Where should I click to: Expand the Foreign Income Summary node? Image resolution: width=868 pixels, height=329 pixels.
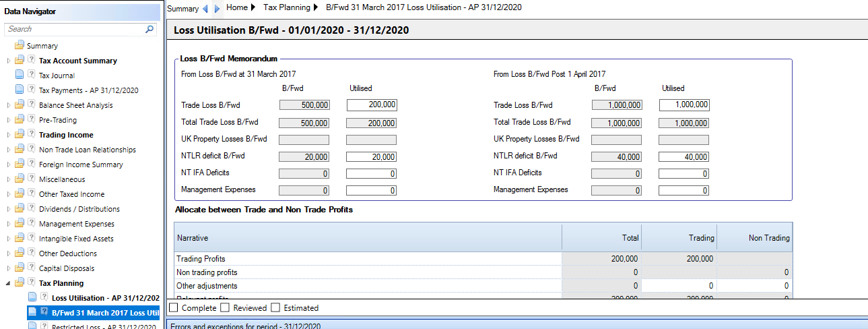coord(9,164)
